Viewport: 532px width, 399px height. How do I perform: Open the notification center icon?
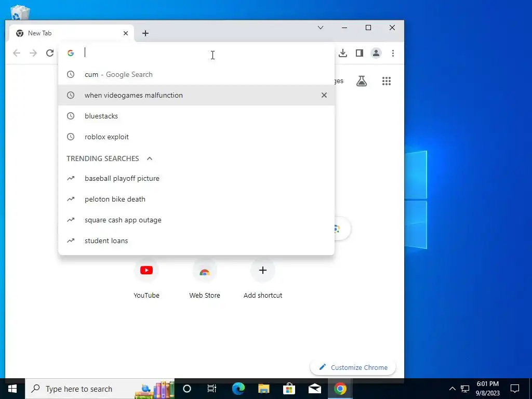point(515,389)
